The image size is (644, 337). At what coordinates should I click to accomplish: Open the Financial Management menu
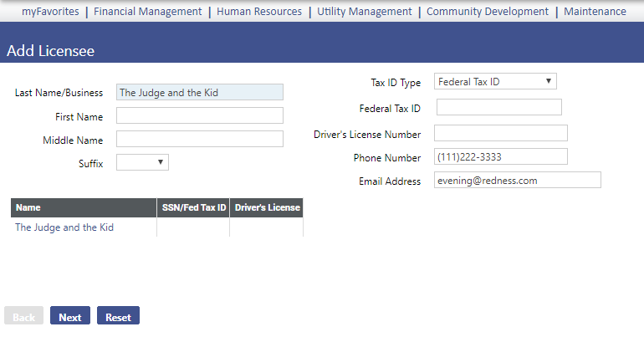coord(147,12)
